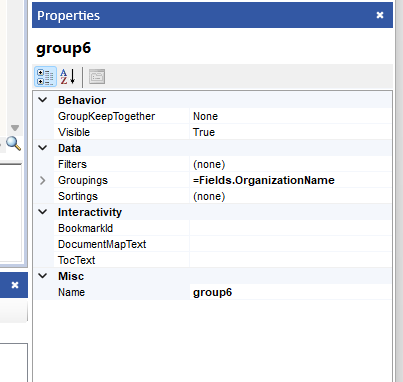
Task: Open Property Pages icon in toolbar
Action: [x=97, y=77]
